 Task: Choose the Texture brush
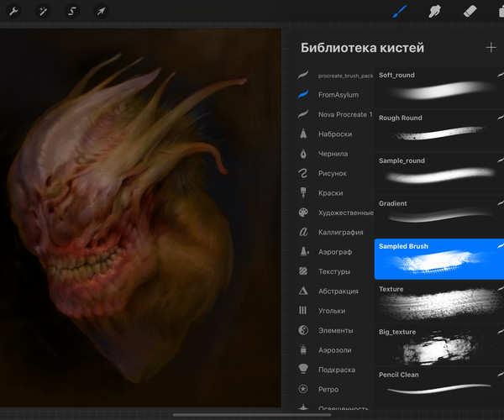pyautogui.click(x=439, y=302)
